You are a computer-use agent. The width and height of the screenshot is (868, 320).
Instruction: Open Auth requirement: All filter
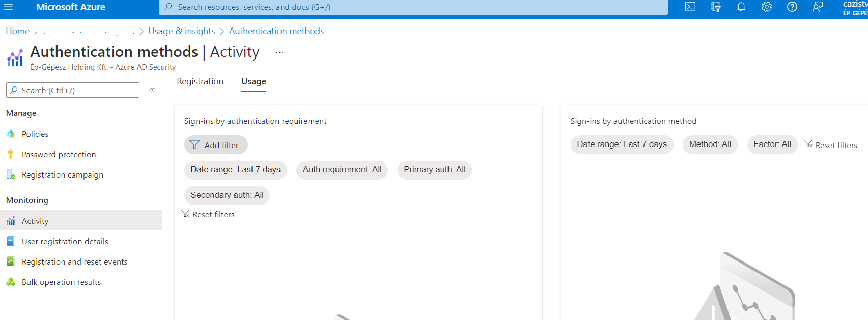(342, 170)
